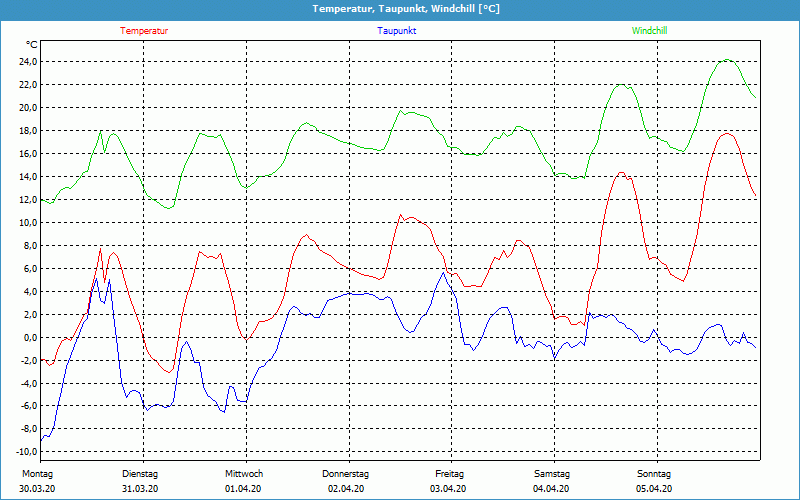Click the Samstag day label

tap(552, 474)
